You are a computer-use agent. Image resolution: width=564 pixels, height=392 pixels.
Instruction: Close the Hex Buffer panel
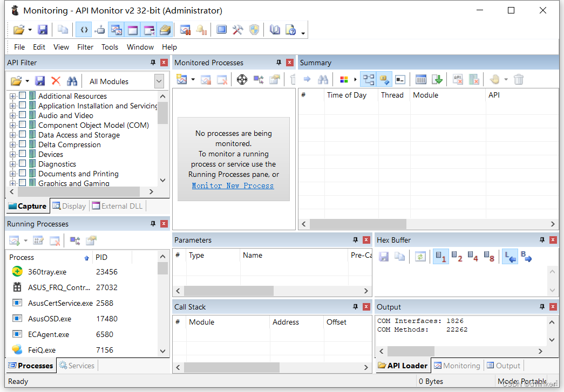pyautogui.click(x=553, y=240)
